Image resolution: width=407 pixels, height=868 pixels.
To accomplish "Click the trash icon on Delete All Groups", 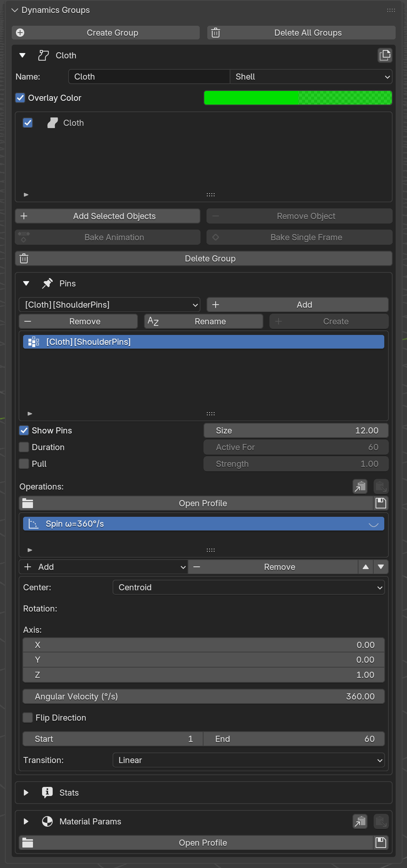I will pyautogui.click(x=216, y=33).
